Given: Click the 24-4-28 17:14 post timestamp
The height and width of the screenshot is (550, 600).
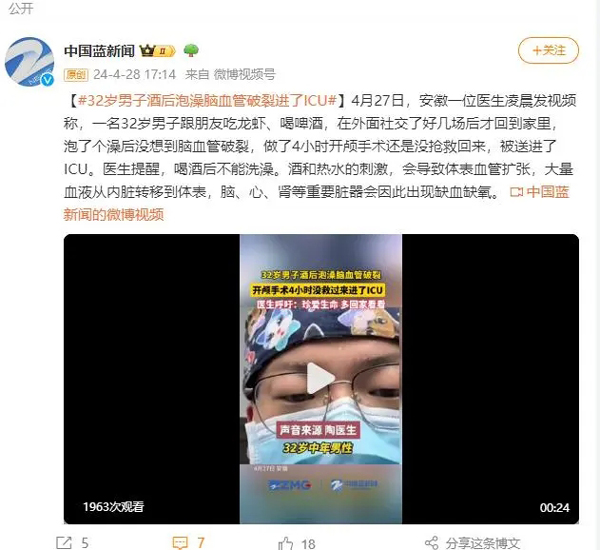Looking at the screenshot, I should [x=134, y=74].
